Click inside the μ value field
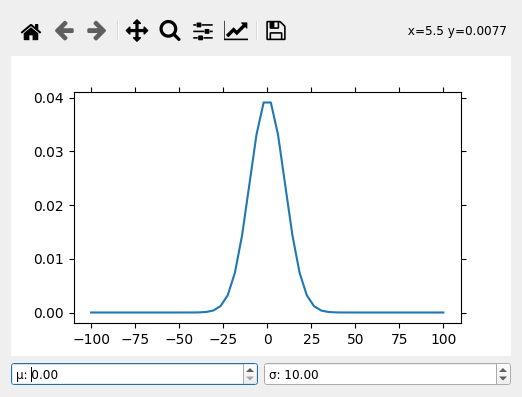The height and width of the screenshot is (397, 522). [127, 374]
